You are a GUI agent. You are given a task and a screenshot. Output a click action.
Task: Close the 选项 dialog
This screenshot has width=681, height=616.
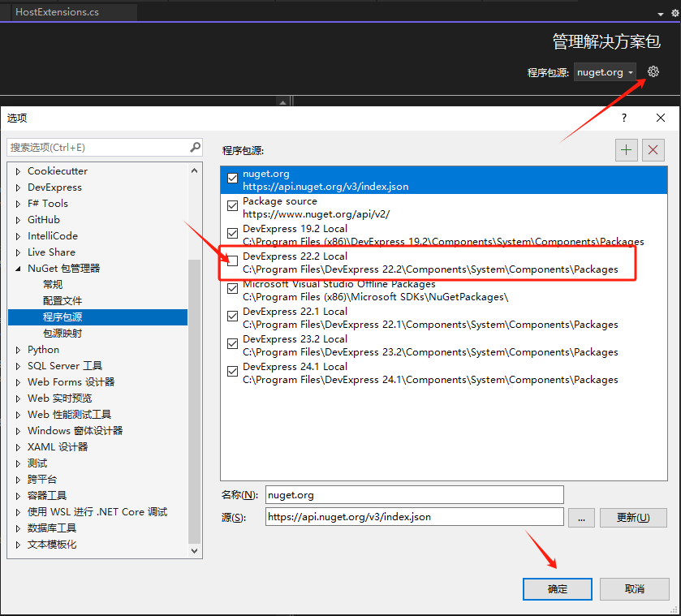(x=661, y=118)
